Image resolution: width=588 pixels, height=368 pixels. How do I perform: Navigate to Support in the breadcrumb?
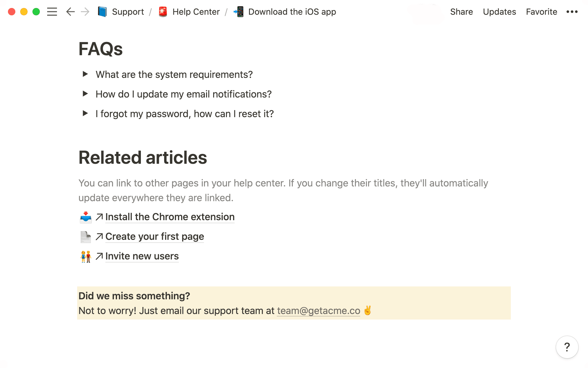coord(128,12)
